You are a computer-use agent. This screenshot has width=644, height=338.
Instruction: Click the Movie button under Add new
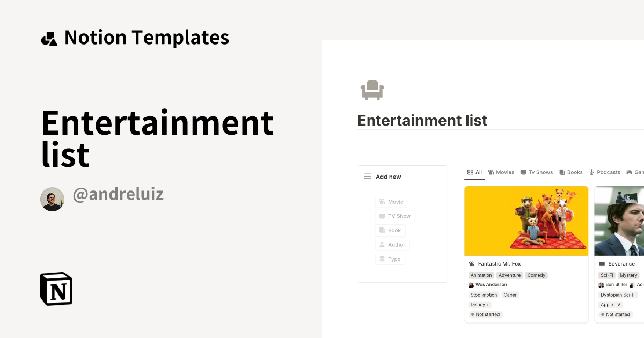(392, 202)
